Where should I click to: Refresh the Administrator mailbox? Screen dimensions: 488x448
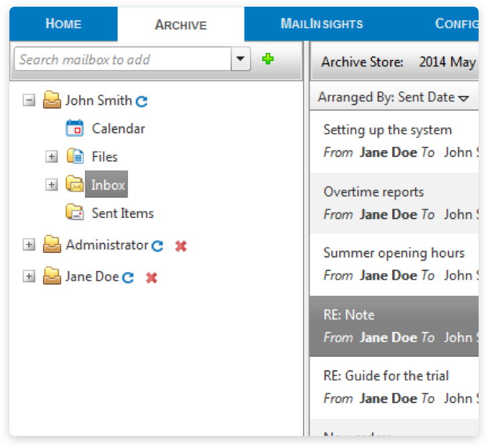158,246
